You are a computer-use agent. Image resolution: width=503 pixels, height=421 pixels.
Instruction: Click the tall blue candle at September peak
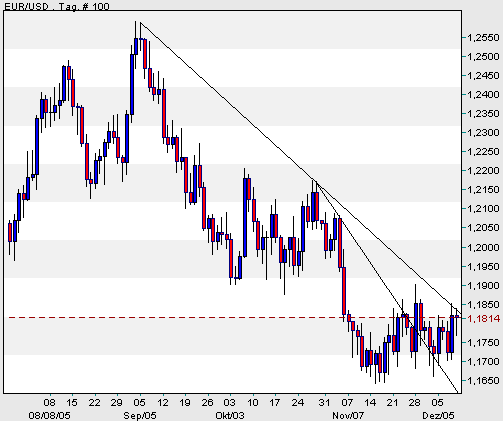(132, 84)
